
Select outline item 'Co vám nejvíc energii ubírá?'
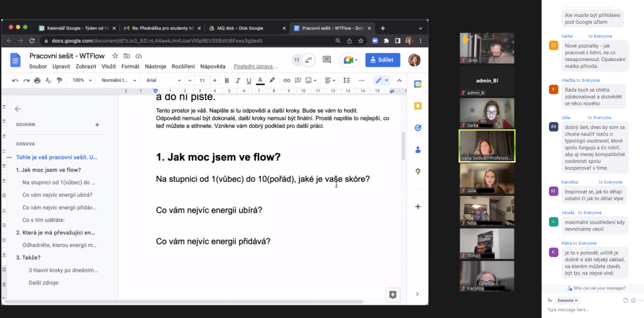click(x=57, y=195)
